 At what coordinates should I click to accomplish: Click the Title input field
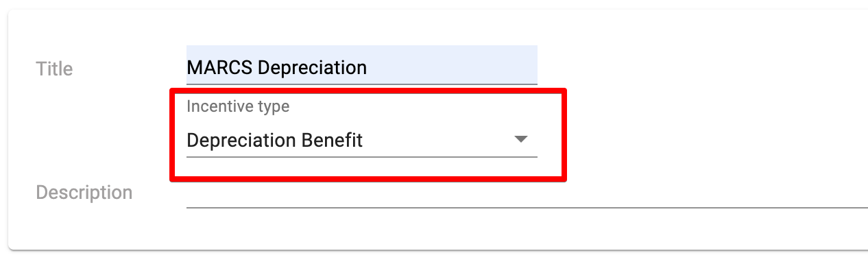362,65
